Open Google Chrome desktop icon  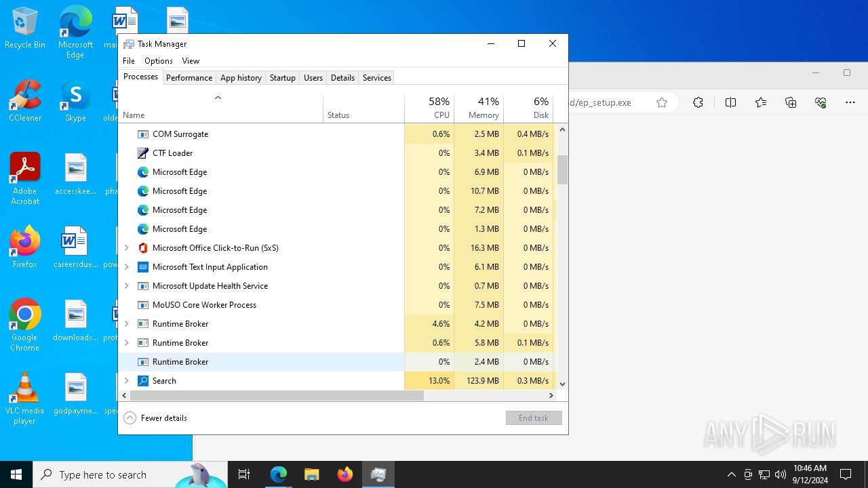pyautogui.click(x=25, y=325)
